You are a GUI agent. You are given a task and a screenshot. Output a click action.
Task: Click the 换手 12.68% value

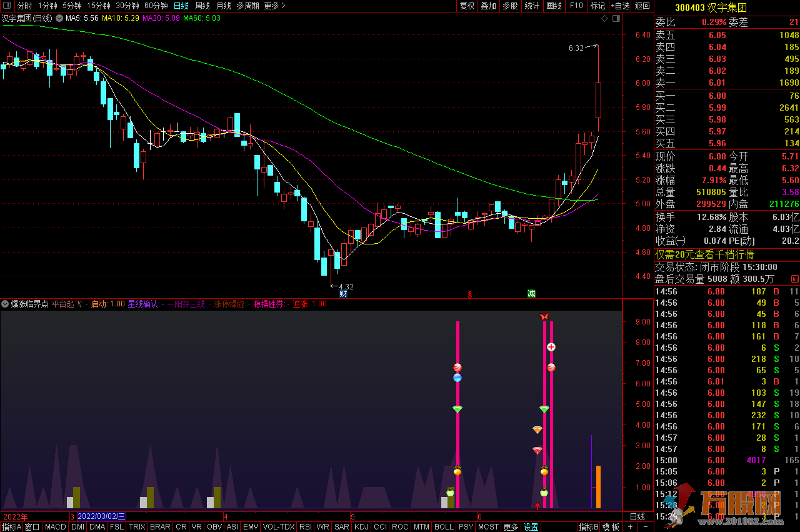[712, 217]
